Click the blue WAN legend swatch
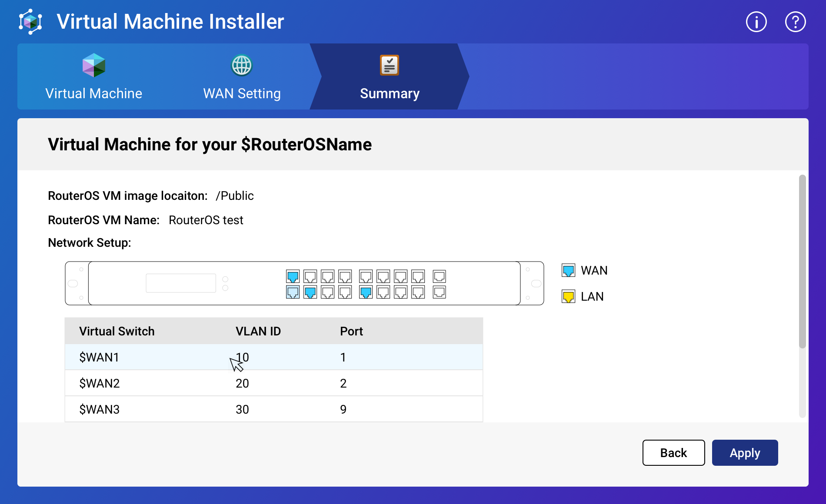This screenshot has width=826, height=504. pyautogui.click(x=568, y=270)
